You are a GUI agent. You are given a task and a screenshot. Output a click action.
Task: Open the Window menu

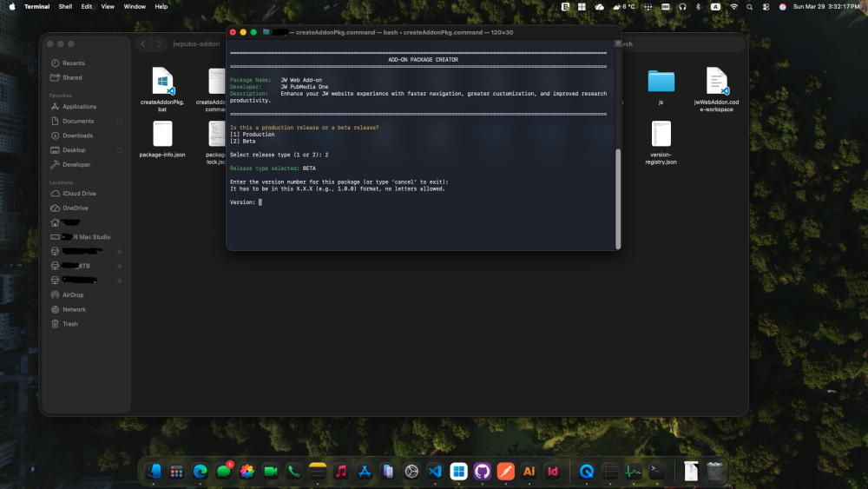135,6
